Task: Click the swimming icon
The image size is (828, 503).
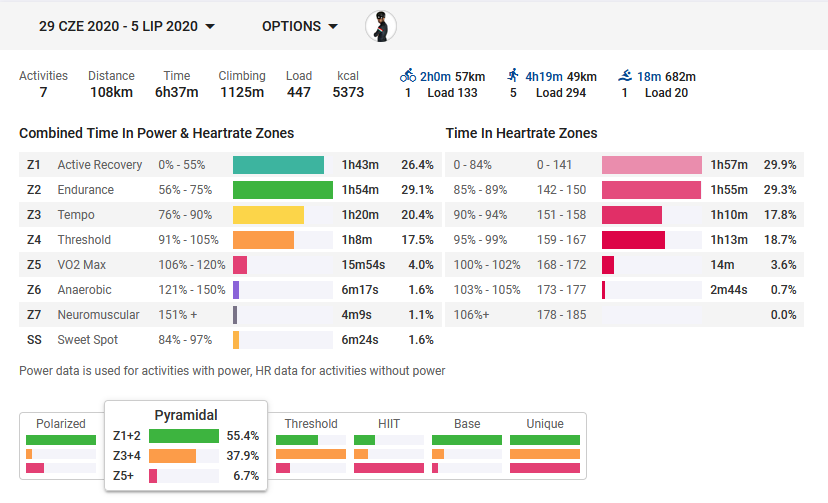Action: 625,76
